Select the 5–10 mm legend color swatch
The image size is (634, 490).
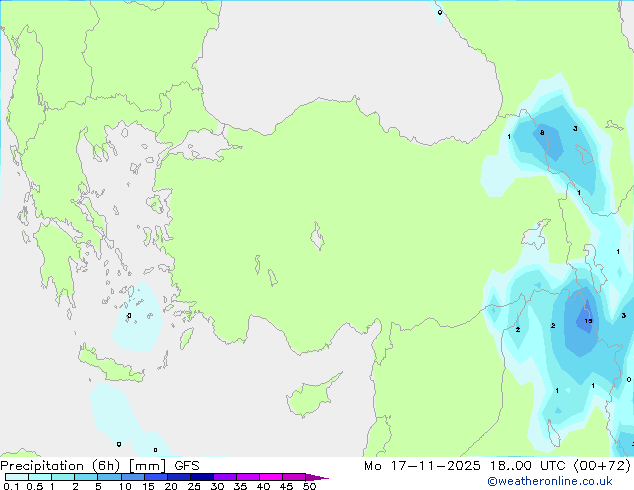pyautogui.click(x=109, y=477)
